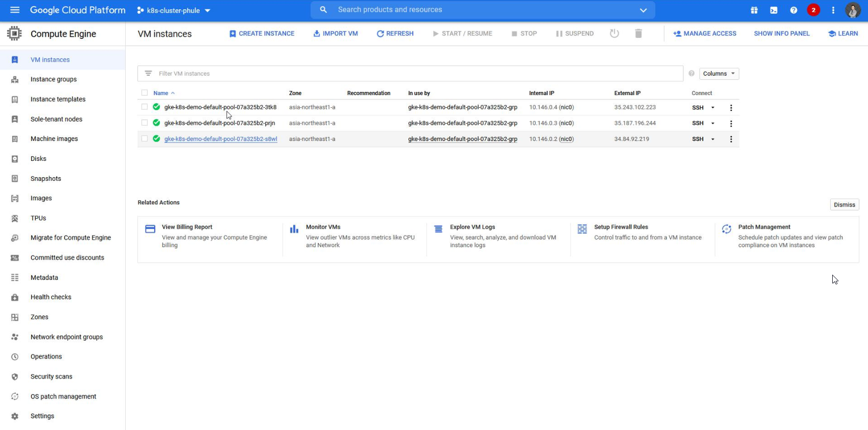868x430 pixels.
Task: Select VM instances in sidebar
Action: coord(63,60)
